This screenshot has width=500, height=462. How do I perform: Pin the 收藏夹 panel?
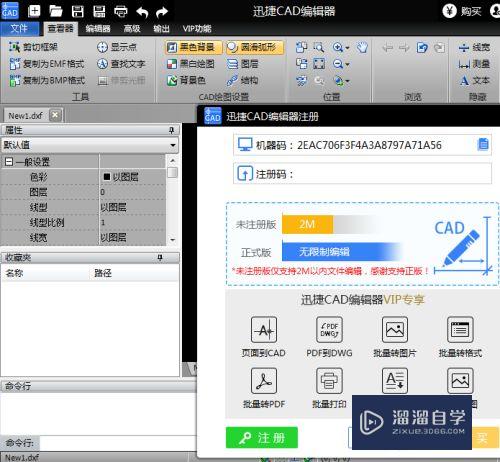(x=160, y=257)
